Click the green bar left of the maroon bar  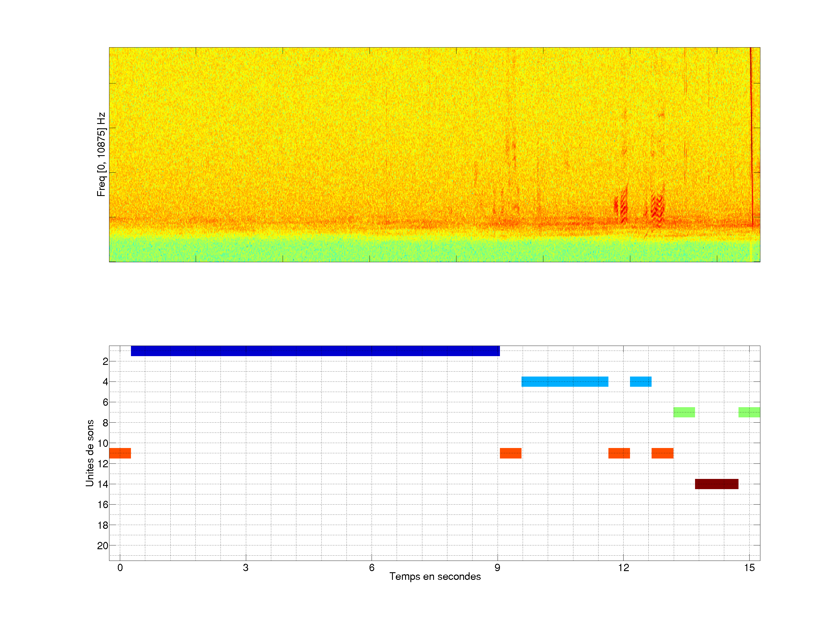pos(684,412)
